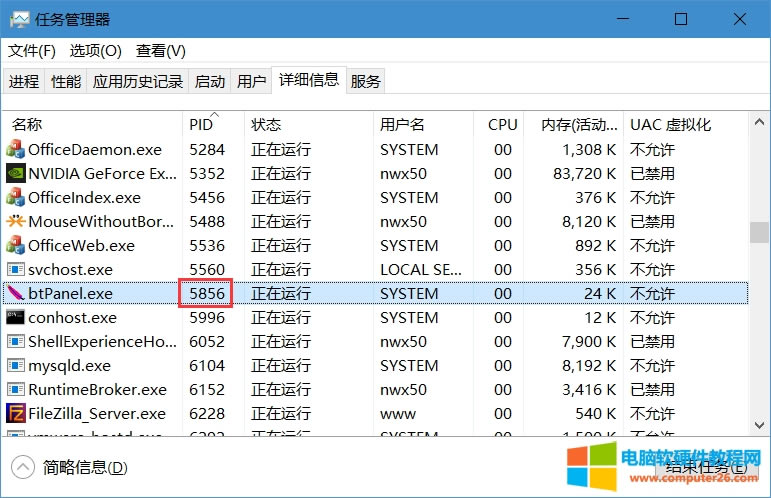The image size is (771, 498).
Task: Open the 选项(O) menu
Action: pos(95,51)
